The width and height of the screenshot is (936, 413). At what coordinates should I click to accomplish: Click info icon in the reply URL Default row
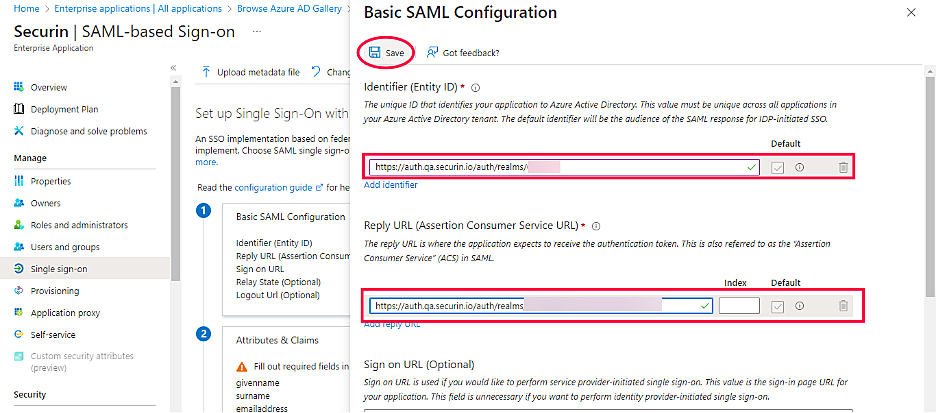coord(800,306)
